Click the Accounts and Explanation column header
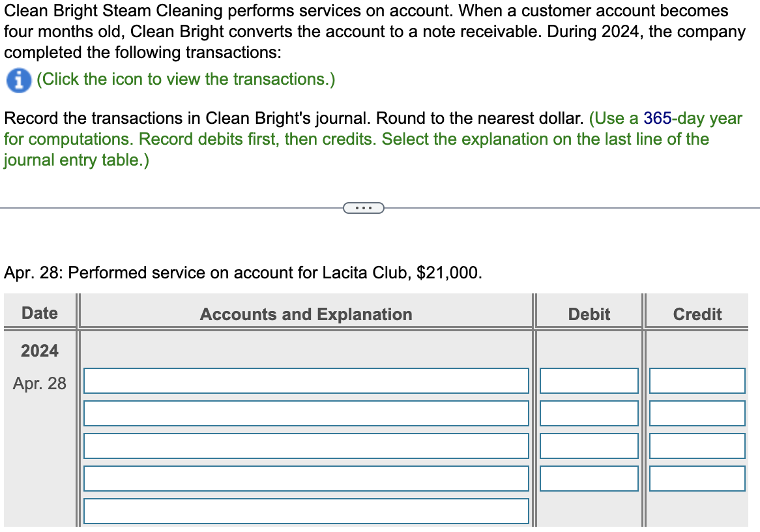This screenshot has width=760, height=532. (x=306, y=314)
